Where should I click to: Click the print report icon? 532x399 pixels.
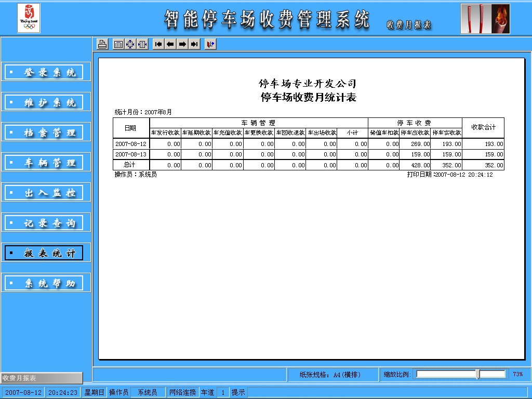(x=102, y=44)
